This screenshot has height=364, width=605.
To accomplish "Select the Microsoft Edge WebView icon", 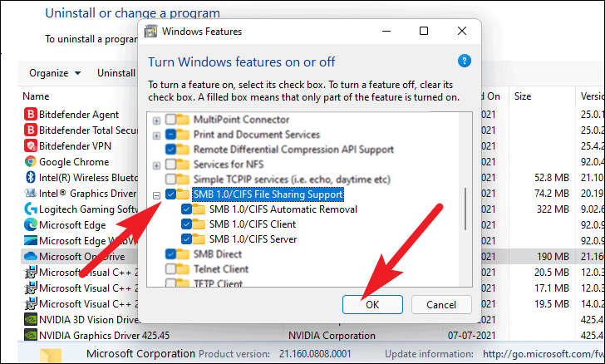I will 30,241.
